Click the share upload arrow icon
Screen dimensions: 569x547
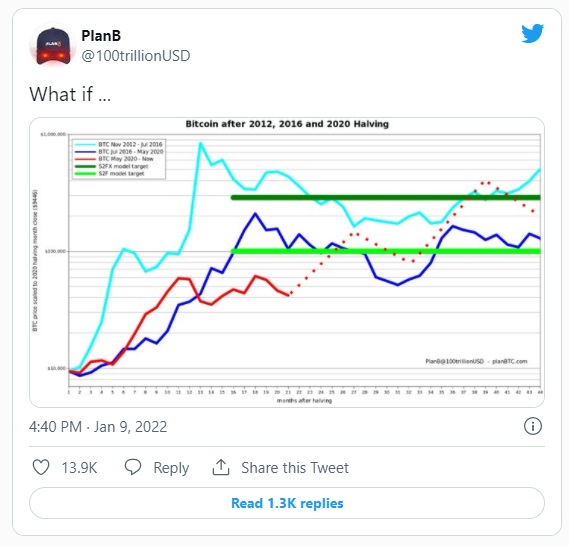pyautogui.click(x=221, y=467)
